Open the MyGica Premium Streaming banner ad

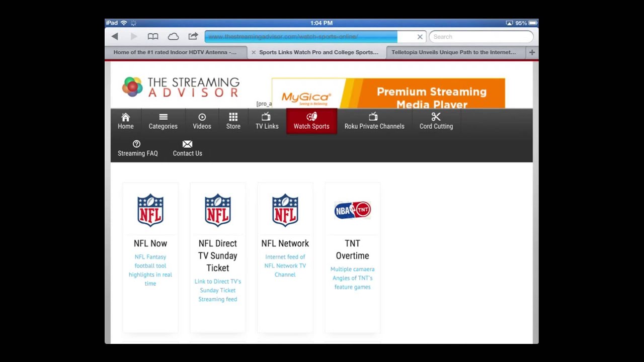(x=388, y=94)
